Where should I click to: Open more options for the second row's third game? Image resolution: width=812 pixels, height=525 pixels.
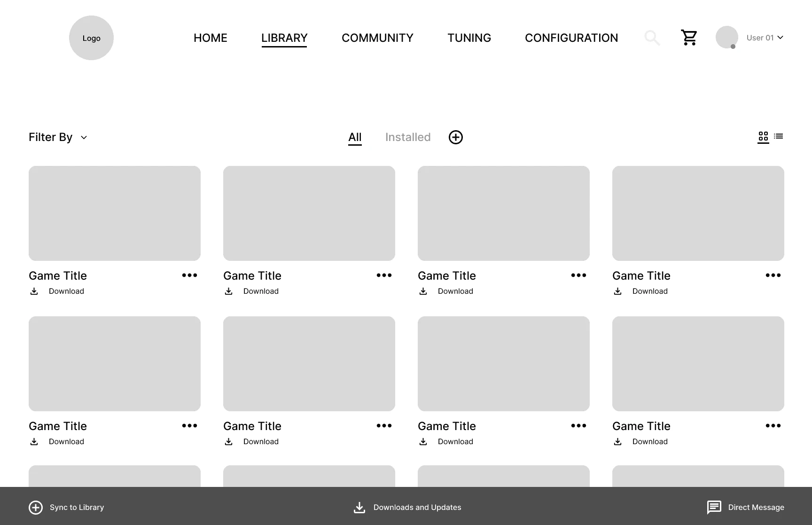click(578, 426)
